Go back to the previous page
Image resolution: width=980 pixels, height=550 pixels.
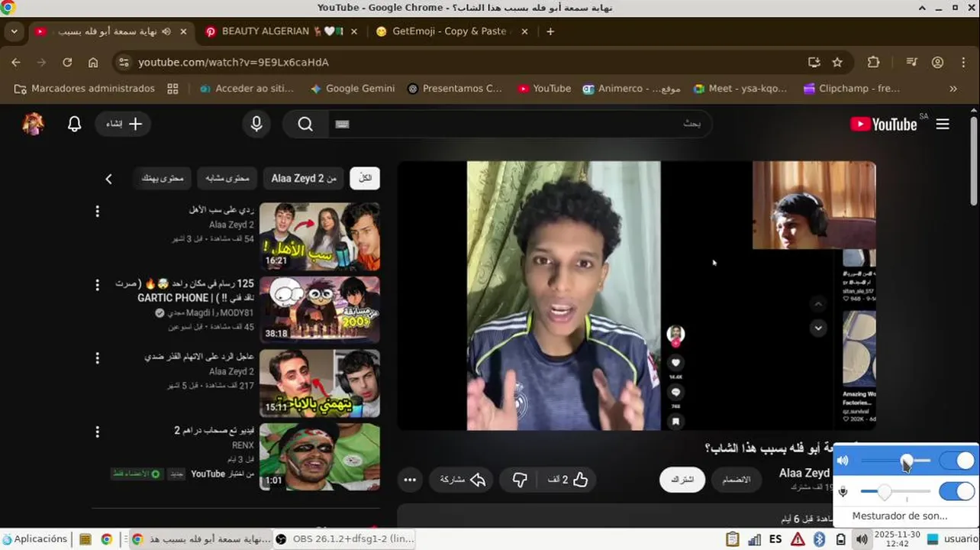tap(16, 63)
